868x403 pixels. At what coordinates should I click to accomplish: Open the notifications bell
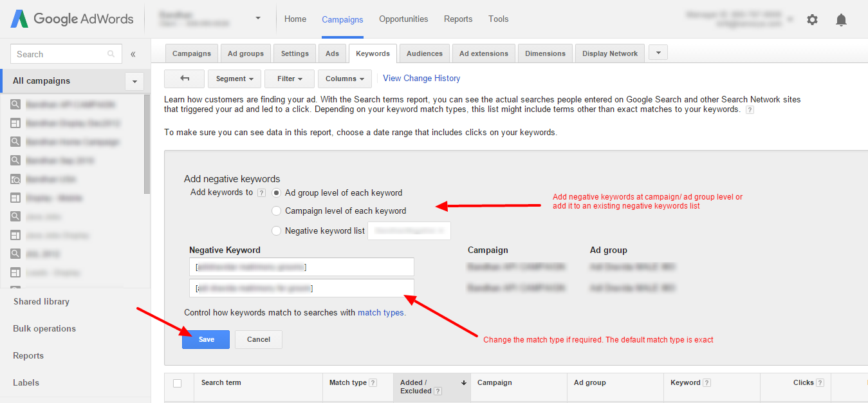(x=841, y=20)
